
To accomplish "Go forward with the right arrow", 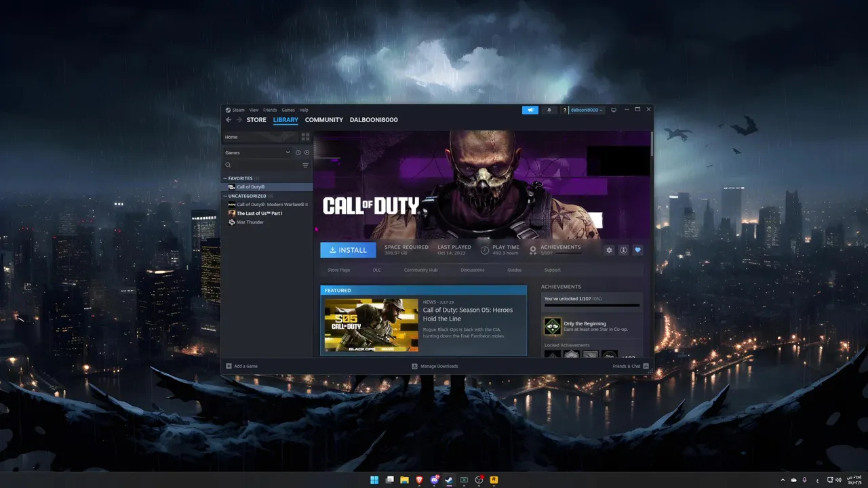I will 239,120.
